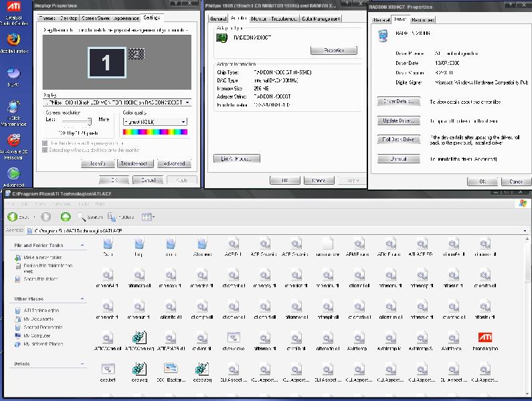Click the Back arrow in Explorer toolbar
532x401 pixels.
(x=13, y=217)
